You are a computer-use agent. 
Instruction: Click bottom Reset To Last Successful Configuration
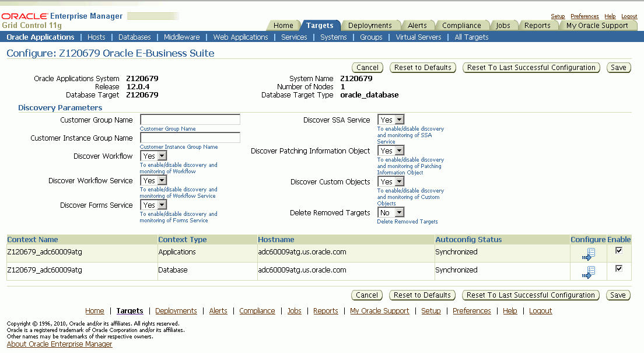click(531, 295)
